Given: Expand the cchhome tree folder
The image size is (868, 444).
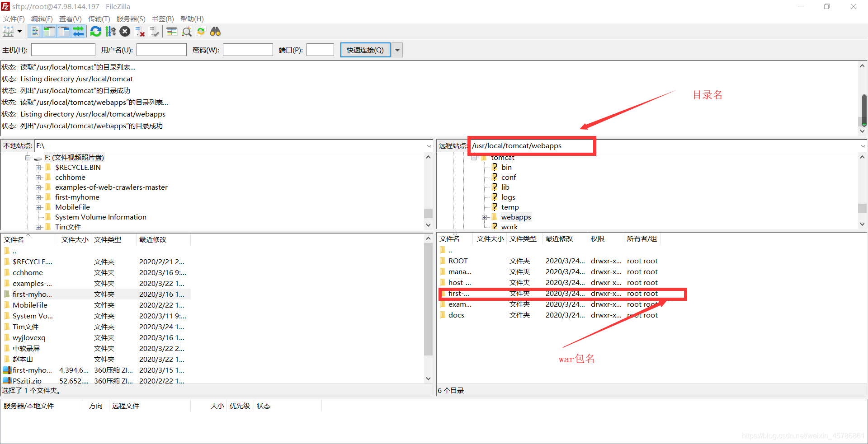Looking at the screenshot, I should (x=38, y=178).
